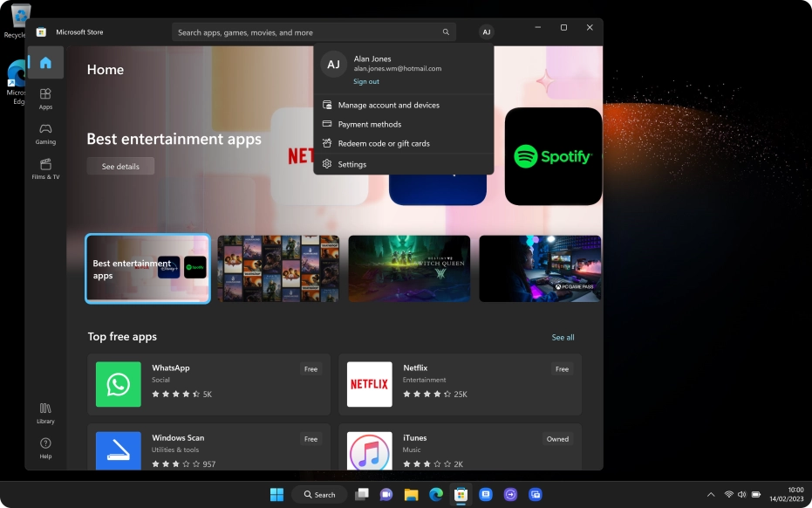Screen dimensions: 812x508
Task: Open the Windows Start menu
Action: coord(276,495)
